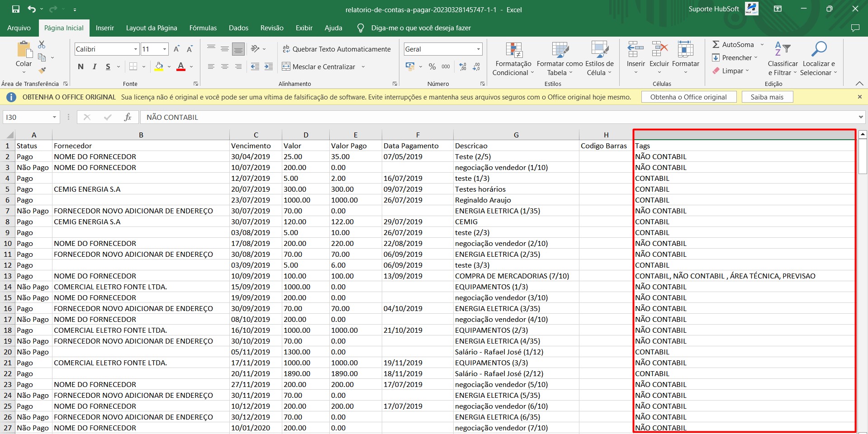Click the Format Painter brush icon
The width and height of the screenshot is (868, 434).
click(42, 70)
